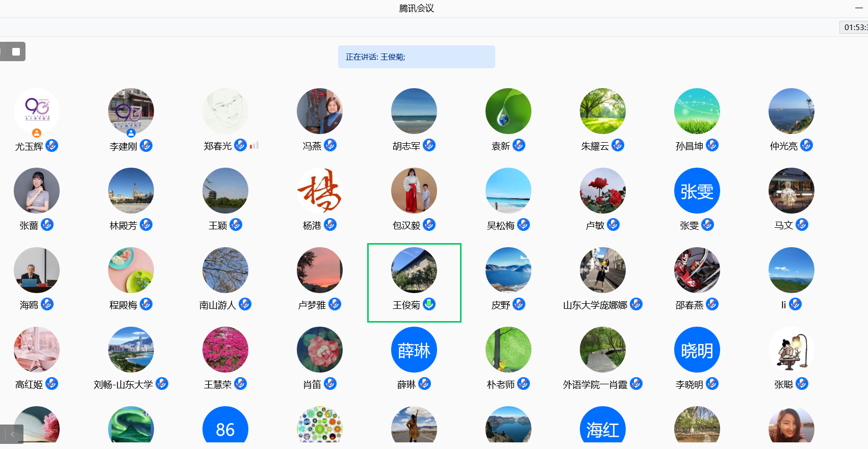Click the network signal bars beside 郑春光
This screenshot has height=449, width=868.
[x=254, y=146]
